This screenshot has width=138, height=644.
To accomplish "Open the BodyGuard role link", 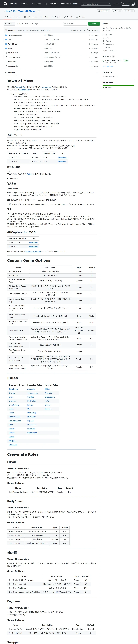I will 14,389.
